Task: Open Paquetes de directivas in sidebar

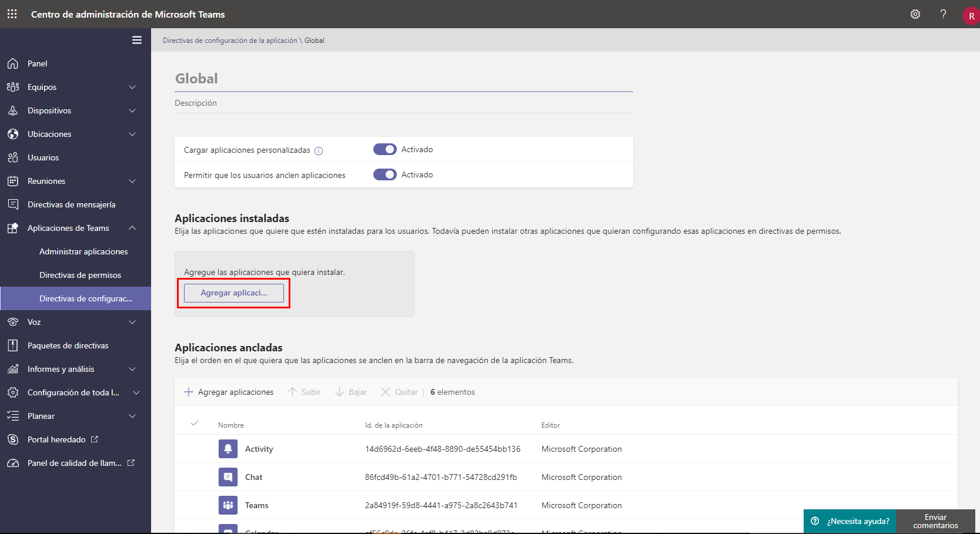Action: click(68, 345)
